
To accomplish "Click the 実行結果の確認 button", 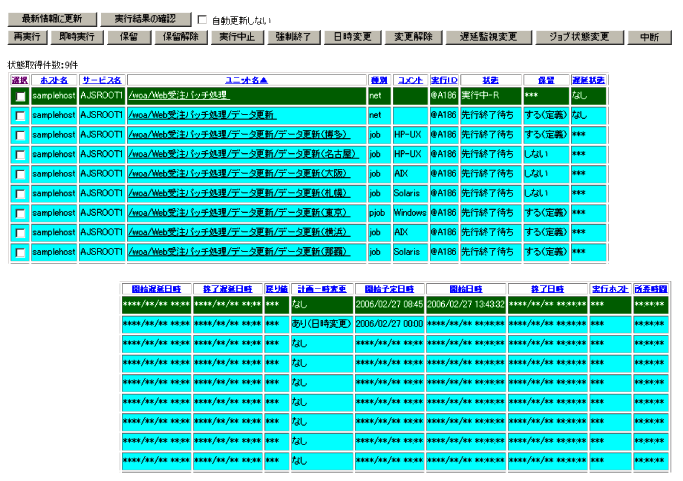I will point(145,19).
